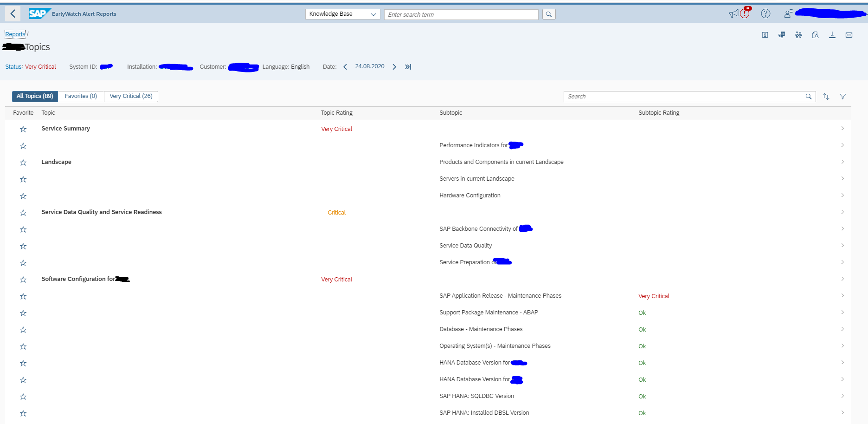Image resolution: width=868 pixels, height=424 pixels.
Task: Click the SAP logo in header
Action: [39, 13]
